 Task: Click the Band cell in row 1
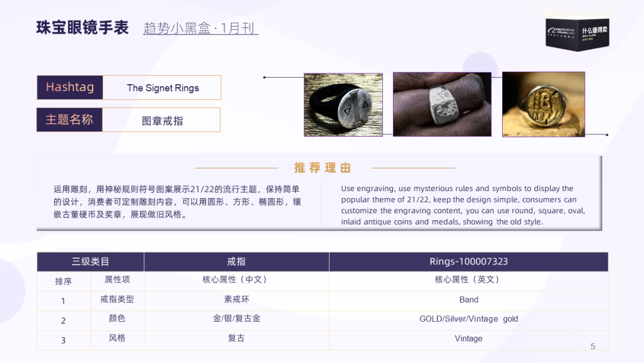469,300
